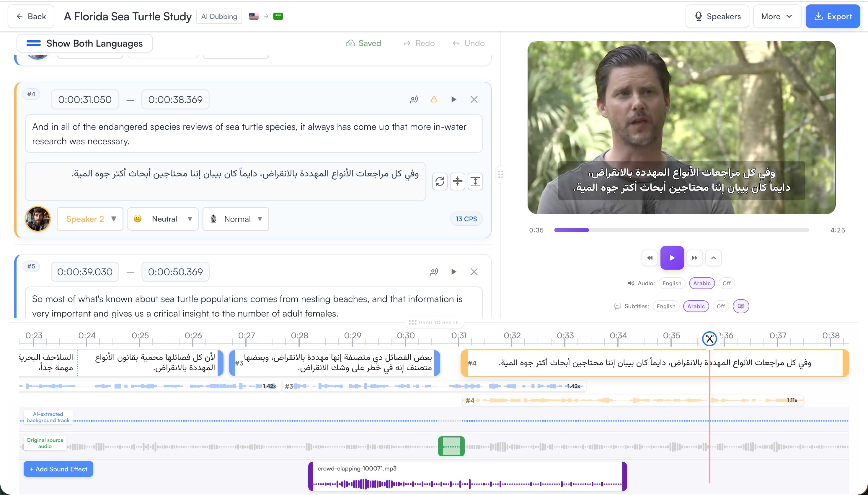Click the audio speaker volume icon
The image size is (868, 495).
tap(631, 283)
